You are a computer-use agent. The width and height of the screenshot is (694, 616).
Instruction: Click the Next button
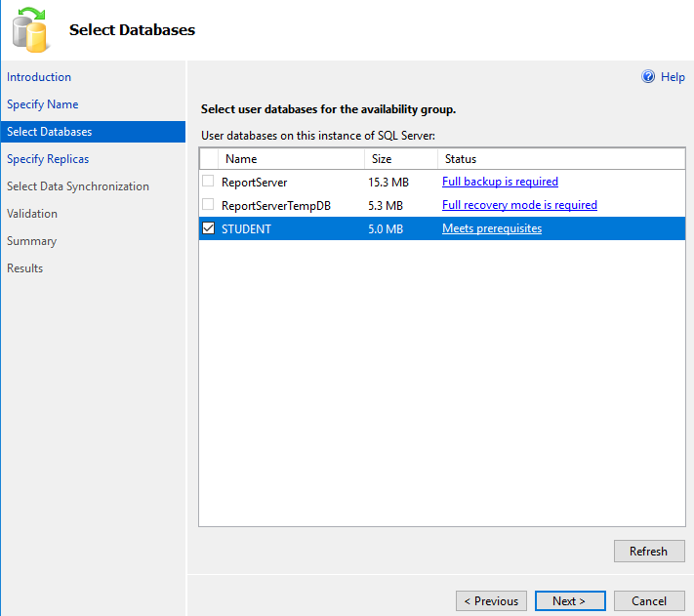pyautogui.click(x=570, y=601)
